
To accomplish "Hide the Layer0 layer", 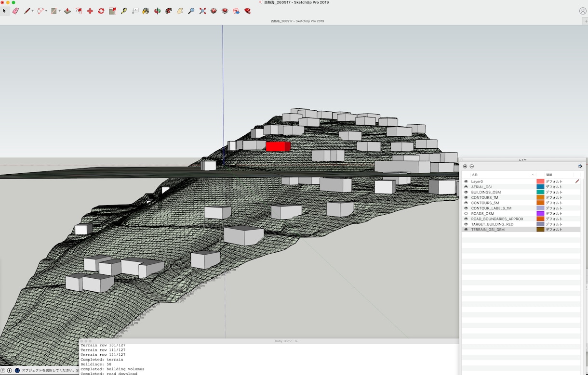I will (466, 181).
